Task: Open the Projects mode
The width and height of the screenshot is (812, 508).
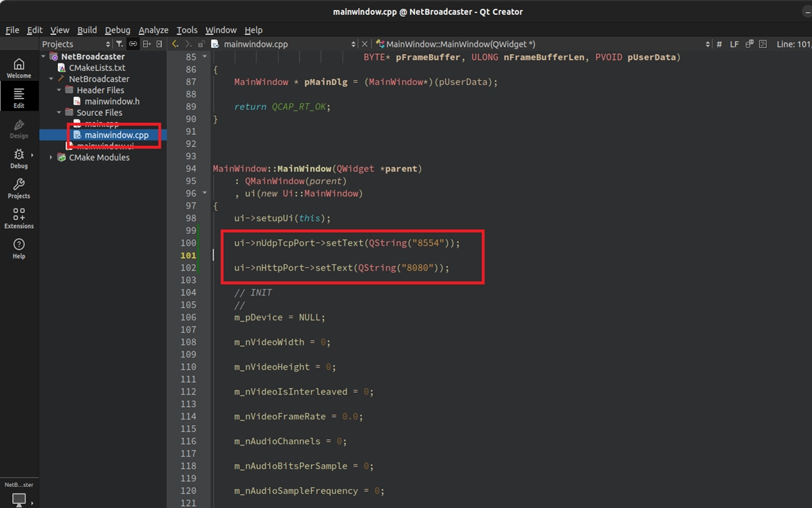Action: (19, 188)
